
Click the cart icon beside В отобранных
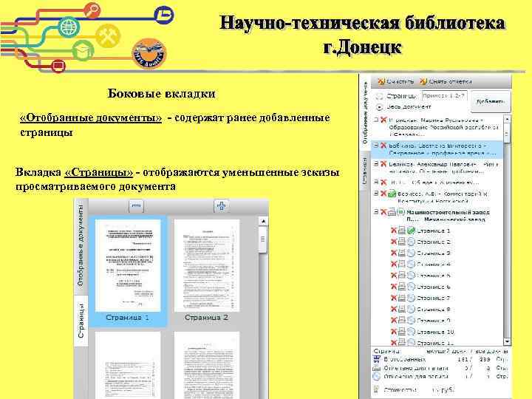point(377,359)
